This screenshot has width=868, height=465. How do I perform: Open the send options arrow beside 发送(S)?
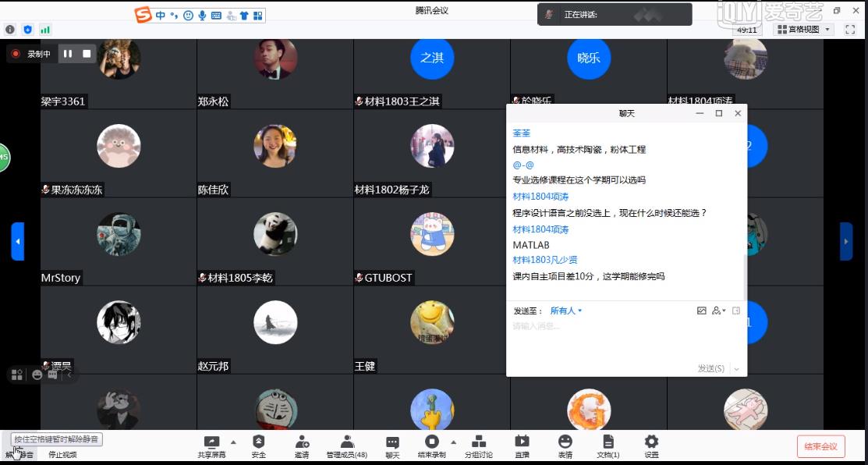pos(736,369)
